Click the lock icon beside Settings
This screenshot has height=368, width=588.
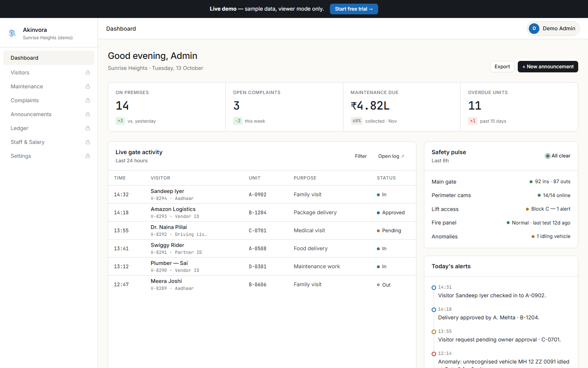click(x=88, y=156)
